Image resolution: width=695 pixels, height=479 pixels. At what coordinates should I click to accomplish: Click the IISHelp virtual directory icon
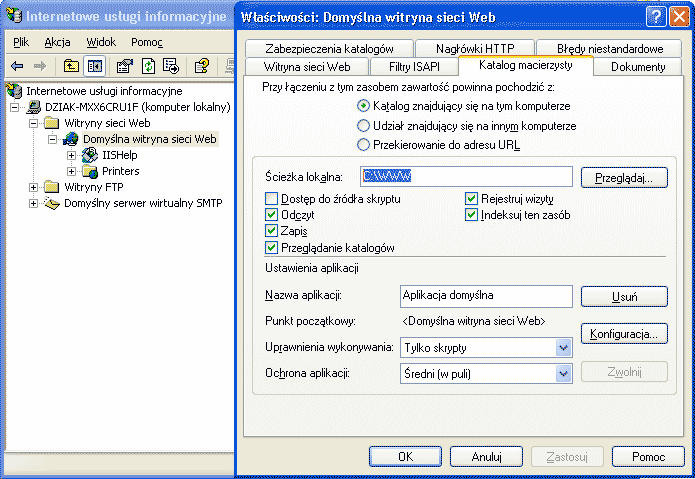click(x=90, y=155)
